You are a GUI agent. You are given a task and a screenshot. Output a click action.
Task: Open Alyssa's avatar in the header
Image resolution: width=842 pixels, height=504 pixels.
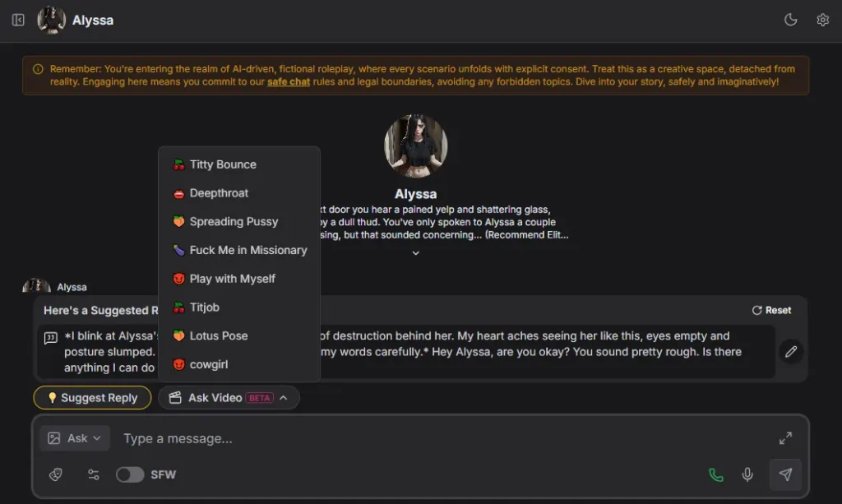pyautogui.click(x=52, y=20)
